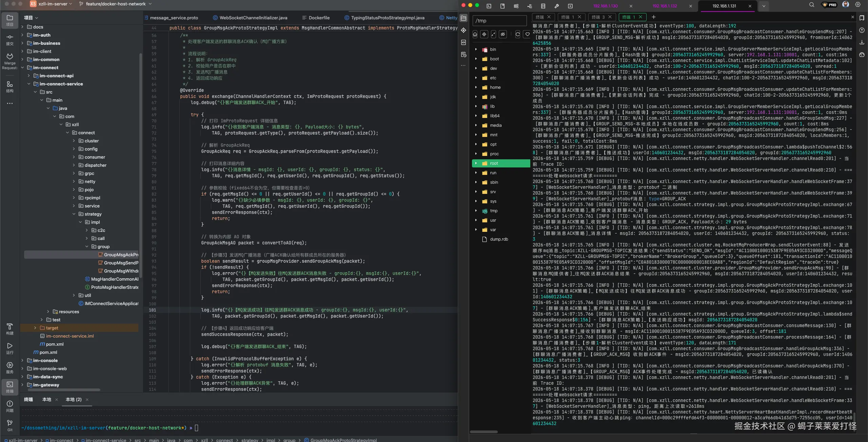The width and height of the screenshot is (868, 442).
Task: Switch to the 本地 terminal tab in IDE
Action: (x=47, y=399)
